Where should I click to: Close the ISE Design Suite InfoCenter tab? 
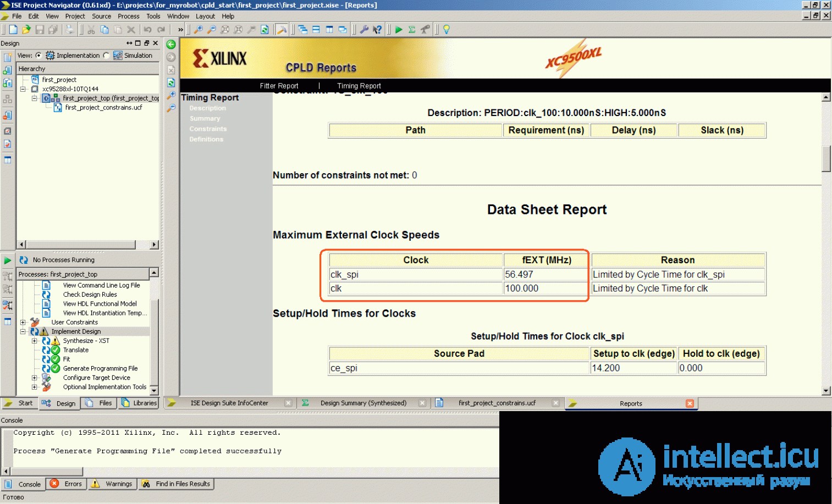[288, 403]
